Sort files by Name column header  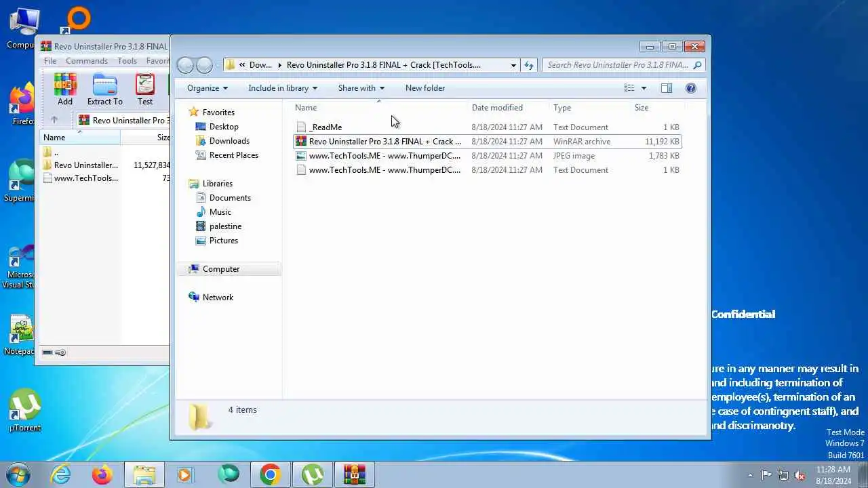380,108
